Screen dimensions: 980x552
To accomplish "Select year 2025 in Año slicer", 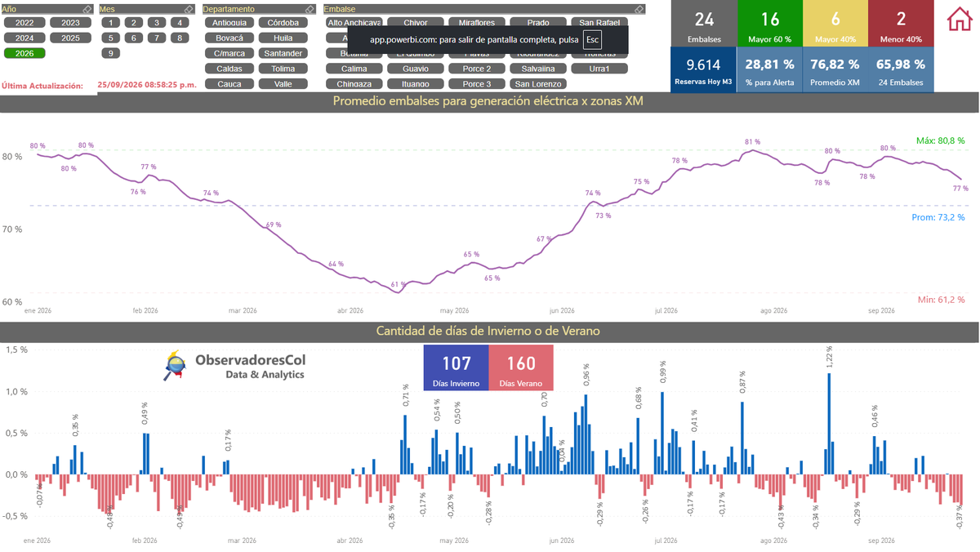I will click(70, 38).
